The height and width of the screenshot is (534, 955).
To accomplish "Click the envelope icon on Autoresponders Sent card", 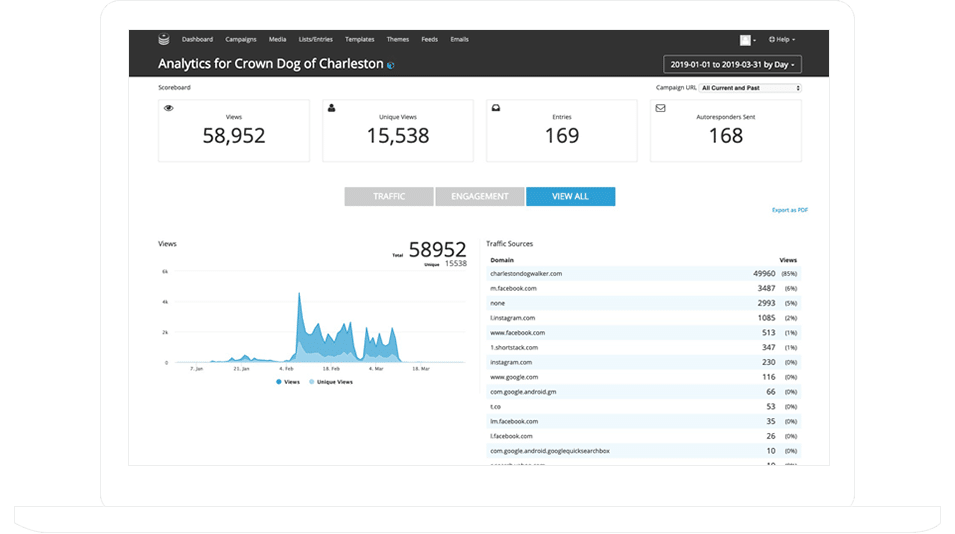I will pyautogui.click(x=660, y=107).
